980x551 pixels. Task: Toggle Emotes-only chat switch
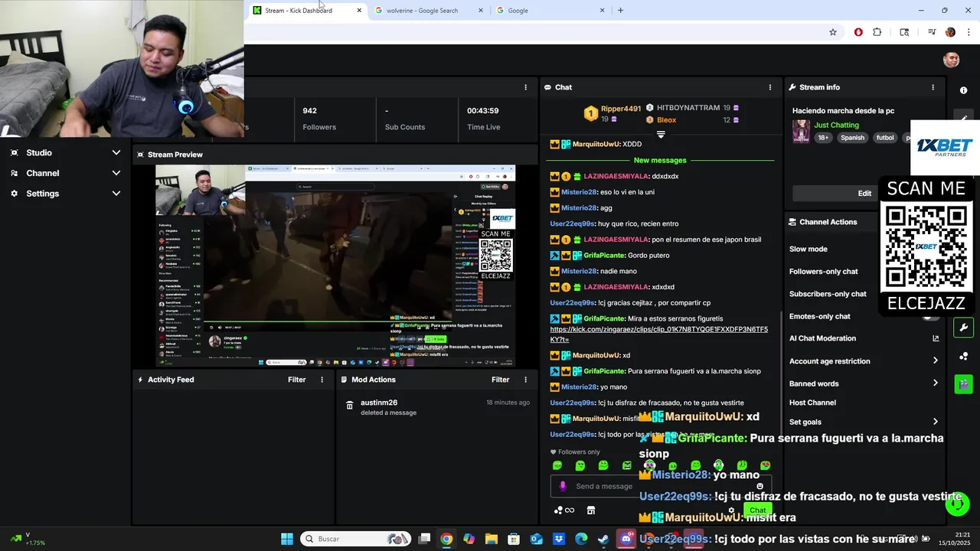click(930, 316)
